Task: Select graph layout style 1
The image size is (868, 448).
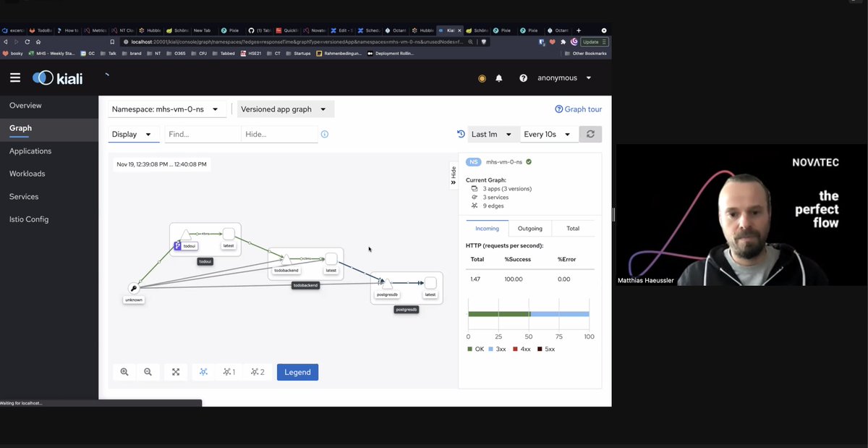Action: (229, 372)
